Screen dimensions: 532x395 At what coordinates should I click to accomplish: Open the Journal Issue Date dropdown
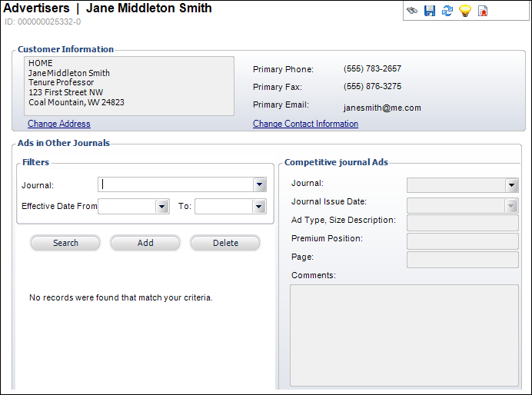(511, 205)
